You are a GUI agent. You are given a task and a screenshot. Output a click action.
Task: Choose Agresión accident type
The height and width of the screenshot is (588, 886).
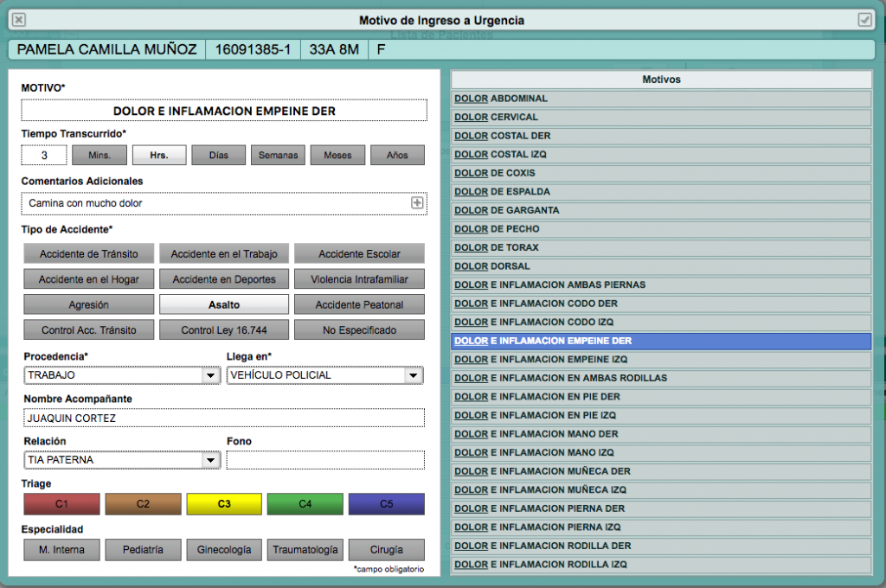click(x=89, y=304)
